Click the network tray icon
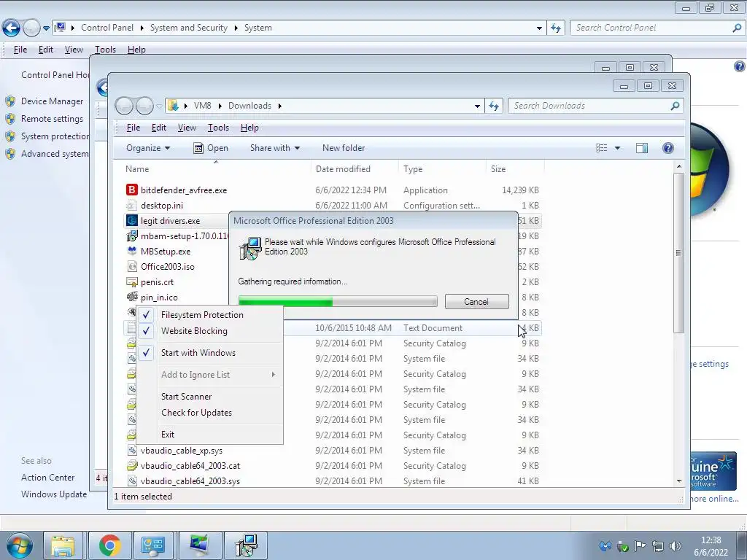The height and width of the screenshot is (560, 747). [x=657, y=546]
